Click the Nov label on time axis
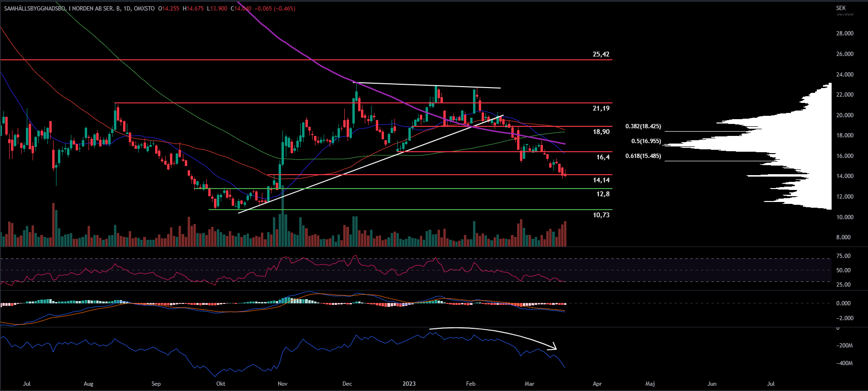This screenshot has height=391, width=868. click(x=282, y=384)
